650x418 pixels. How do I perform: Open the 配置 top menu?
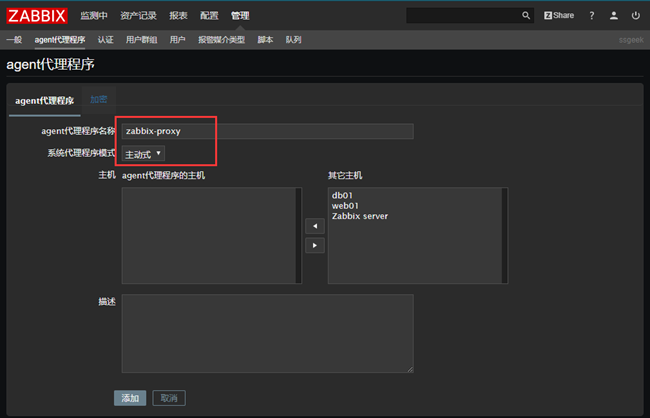209,16
